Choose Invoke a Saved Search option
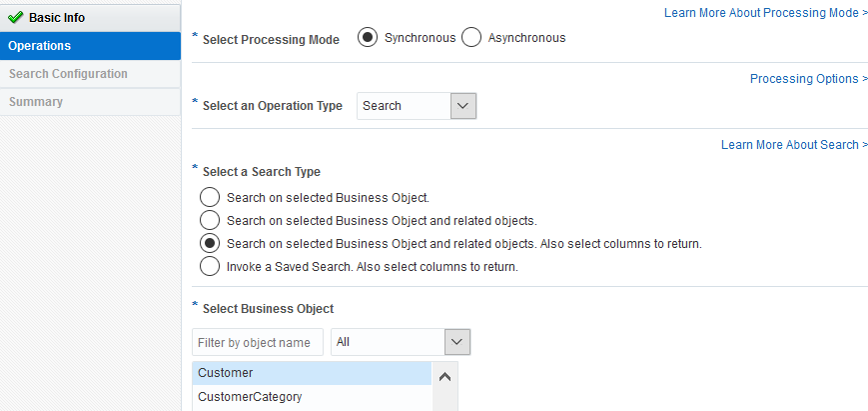This screenshot has width=868, height=411. [x=210, y=266]
